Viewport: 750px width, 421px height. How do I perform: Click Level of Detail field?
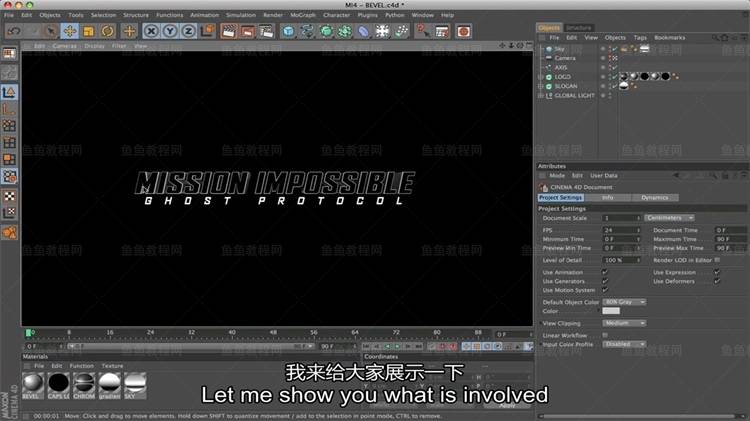pos(621,260)
